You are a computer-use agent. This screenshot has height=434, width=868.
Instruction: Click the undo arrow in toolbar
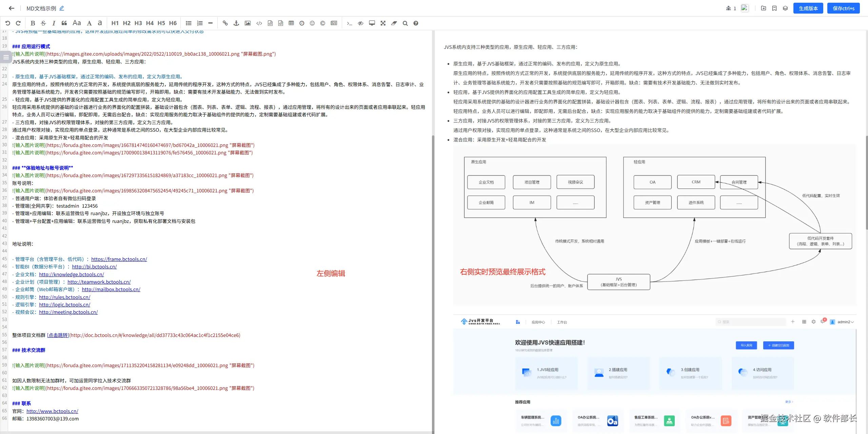tap(7, 23)
